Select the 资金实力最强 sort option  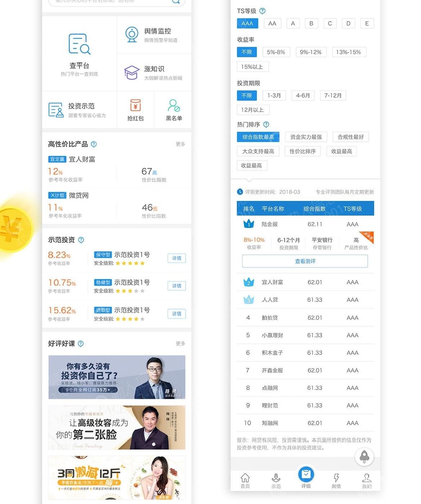(x=306, y=137)
